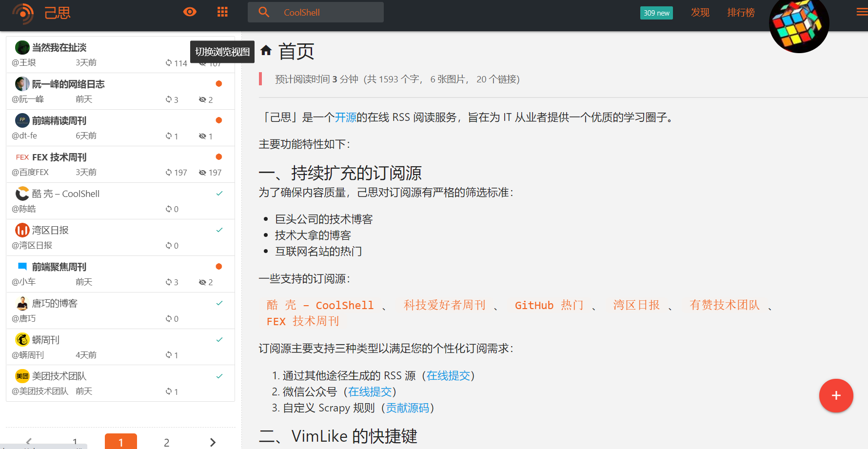Open the 排行榜 menu item
Image resolution: width=868 pixels, height=449 pixels.
click(741, 12)
